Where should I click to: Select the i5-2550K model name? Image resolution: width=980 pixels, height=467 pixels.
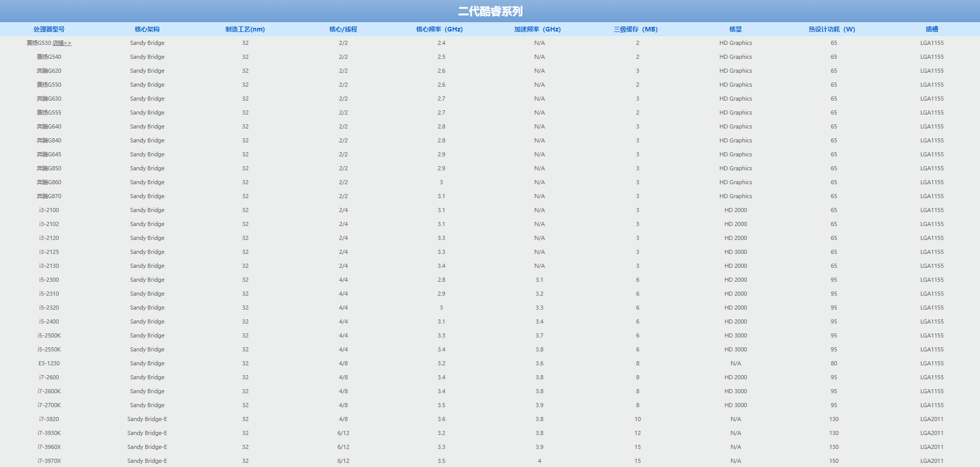tap(49, 349)
